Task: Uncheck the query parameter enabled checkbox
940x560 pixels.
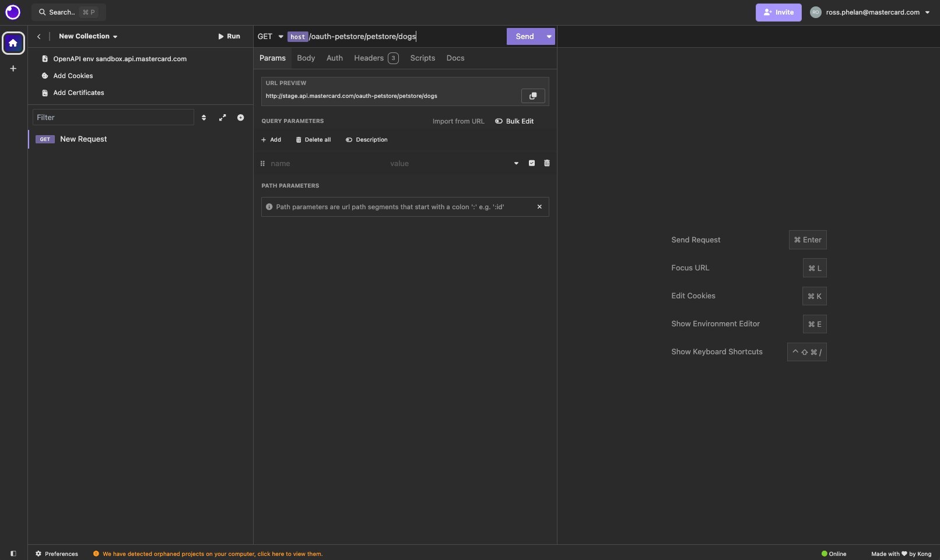Action: pyautogui.click(x=531, y=163)
